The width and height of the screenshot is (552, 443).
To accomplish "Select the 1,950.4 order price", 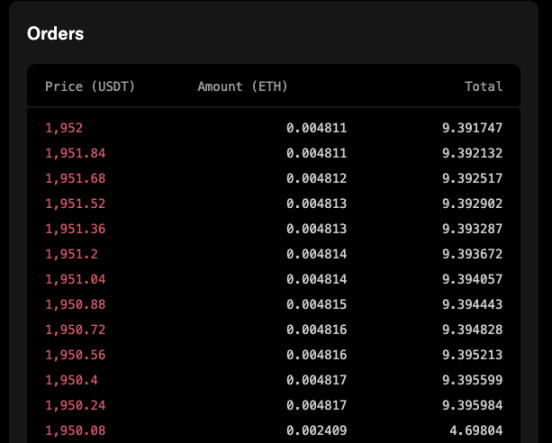I will coord(71,380).
